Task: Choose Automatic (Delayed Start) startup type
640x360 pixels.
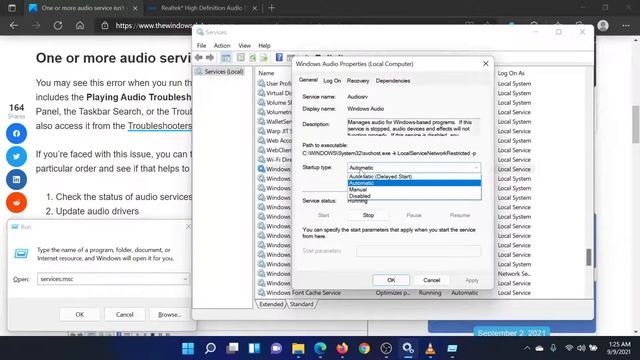Action: (414, 176)
